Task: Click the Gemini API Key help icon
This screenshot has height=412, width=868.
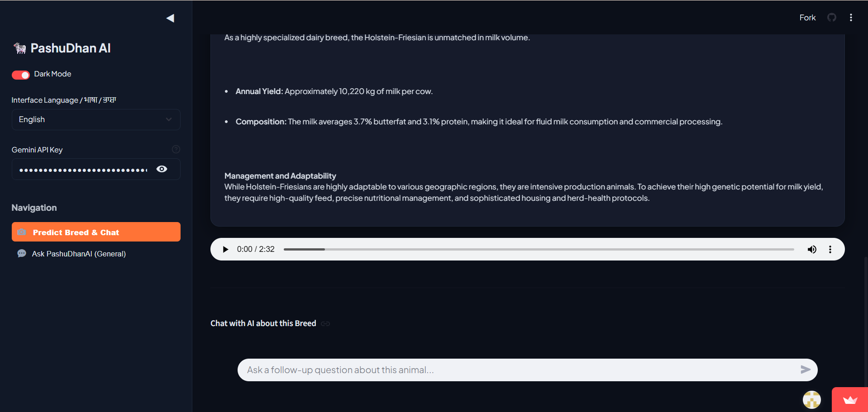Action: tap(176, 149)
